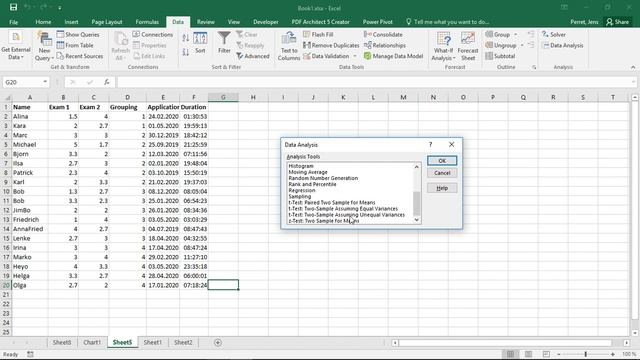Adjust the zoom slider handle
The image size is (640, 360).
tap(586, 354)
